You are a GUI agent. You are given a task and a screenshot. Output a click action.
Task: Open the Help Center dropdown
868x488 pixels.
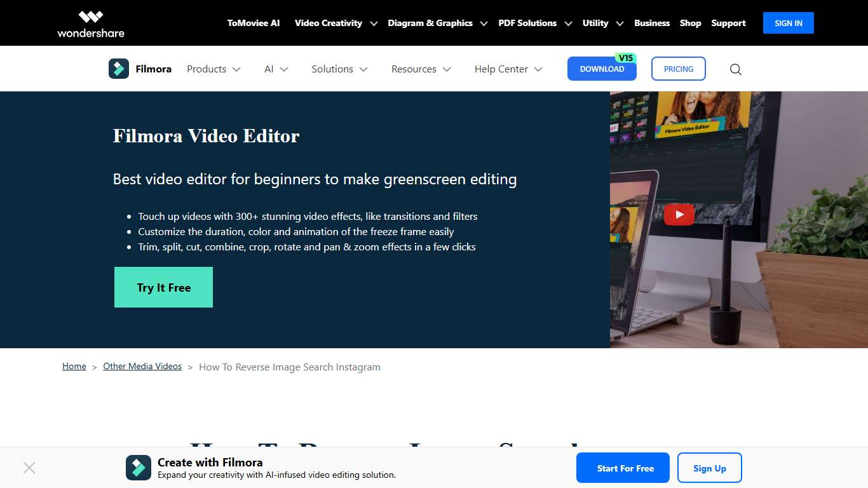coord(501,69)
